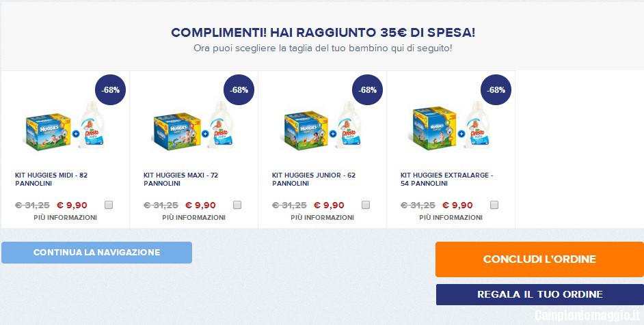Image resolution: width=644 pixels, height=325 pixels.
Task: Choose Regala il Tuo Ordine
Action: coord(539,294)
